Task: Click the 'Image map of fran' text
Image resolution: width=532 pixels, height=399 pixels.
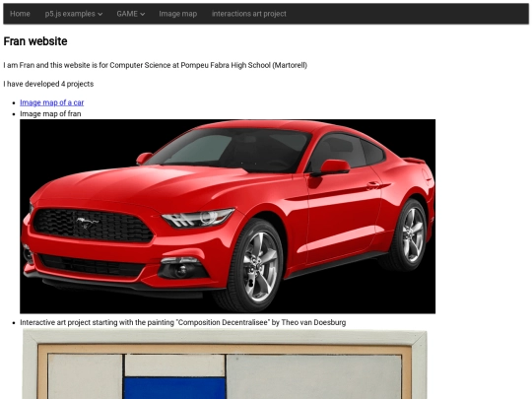Action: (x=50, y=113)
